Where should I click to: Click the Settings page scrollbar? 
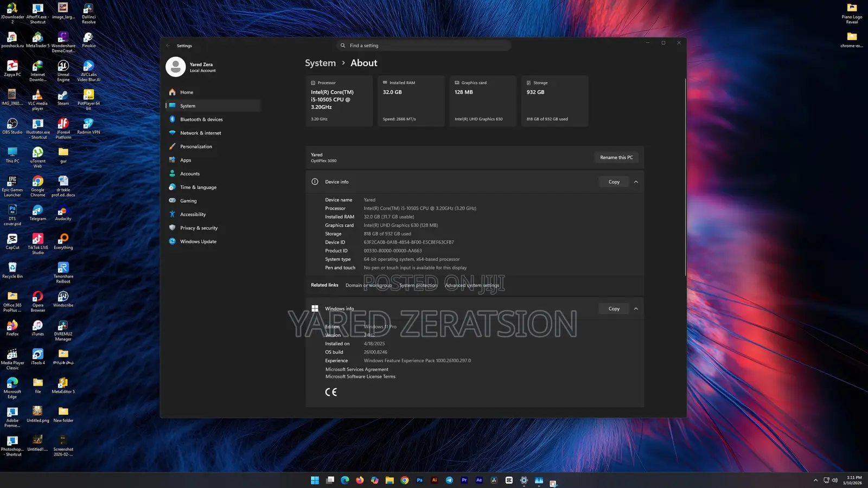click(x=685, y=176)
